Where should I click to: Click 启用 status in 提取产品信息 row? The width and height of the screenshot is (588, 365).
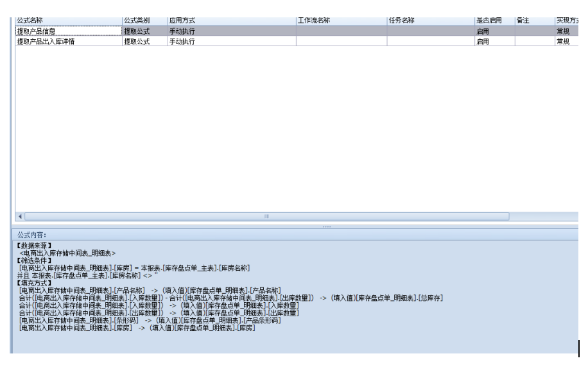click(x=482, y=31)
